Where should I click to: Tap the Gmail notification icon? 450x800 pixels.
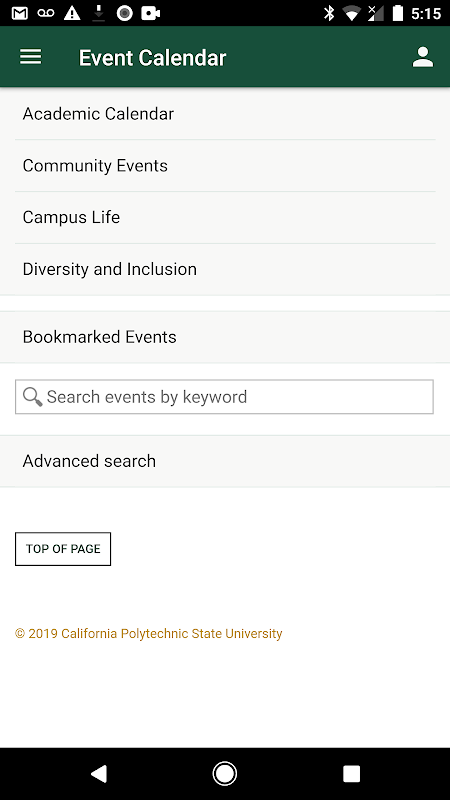tap(19, 13)
